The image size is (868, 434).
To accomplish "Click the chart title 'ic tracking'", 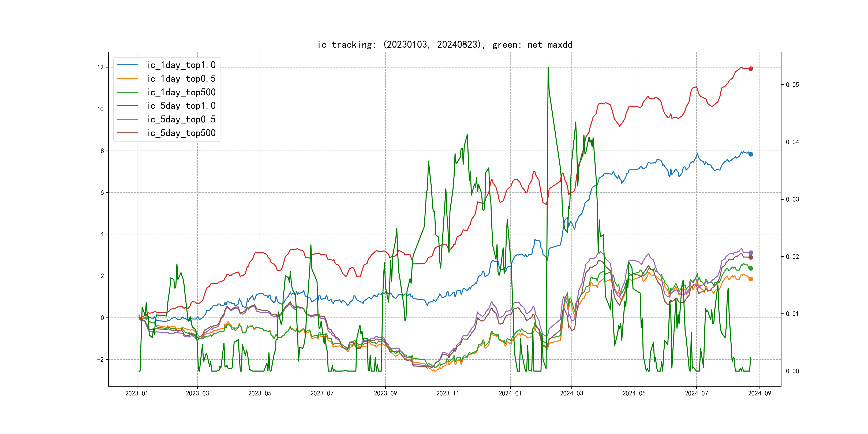I will pos(445,45).
